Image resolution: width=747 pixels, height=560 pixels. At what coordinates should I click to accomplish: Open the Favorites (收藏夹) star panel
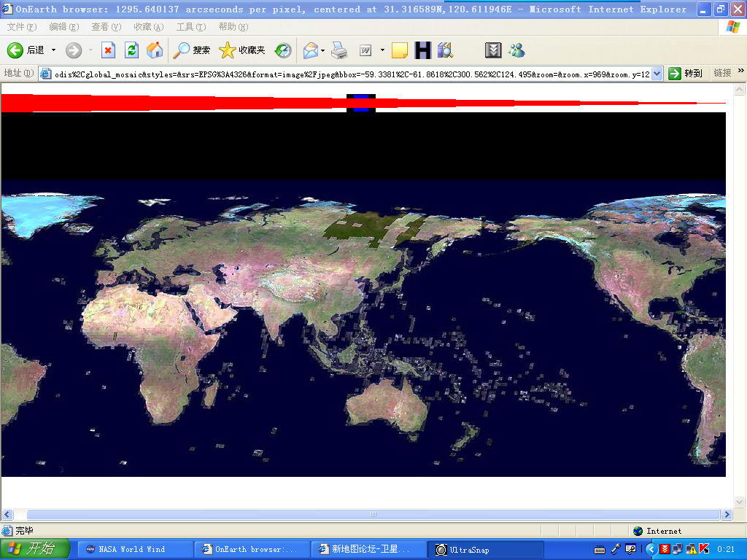[x=243, y=50]
